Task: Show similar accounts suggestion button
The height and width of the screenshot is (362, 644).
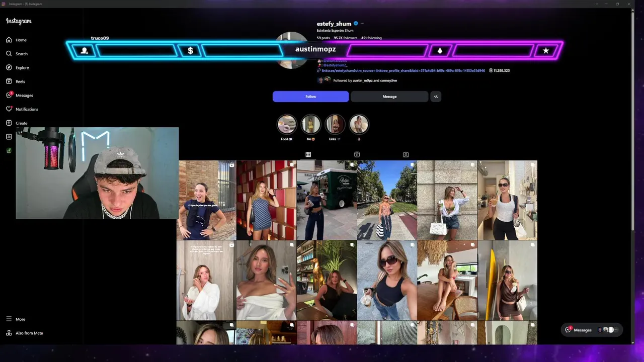Action: coord(436,97)
